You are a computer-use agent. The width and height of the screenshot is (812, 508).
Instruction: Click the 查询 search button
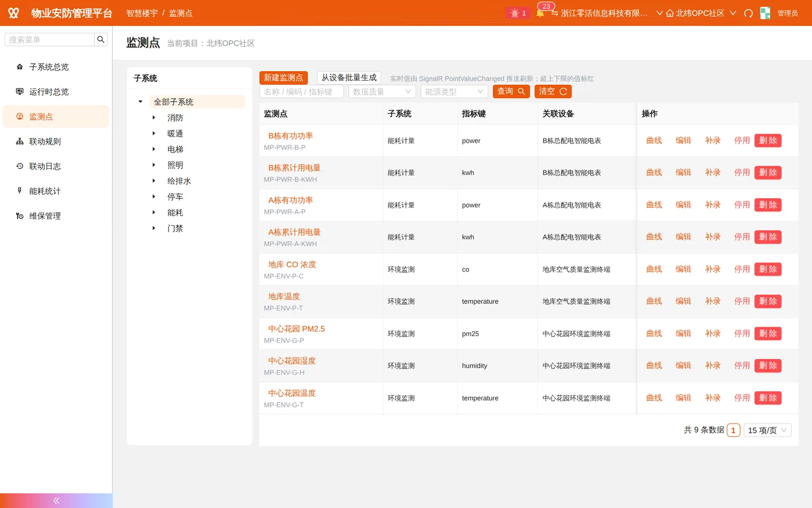tap(511, 91)
